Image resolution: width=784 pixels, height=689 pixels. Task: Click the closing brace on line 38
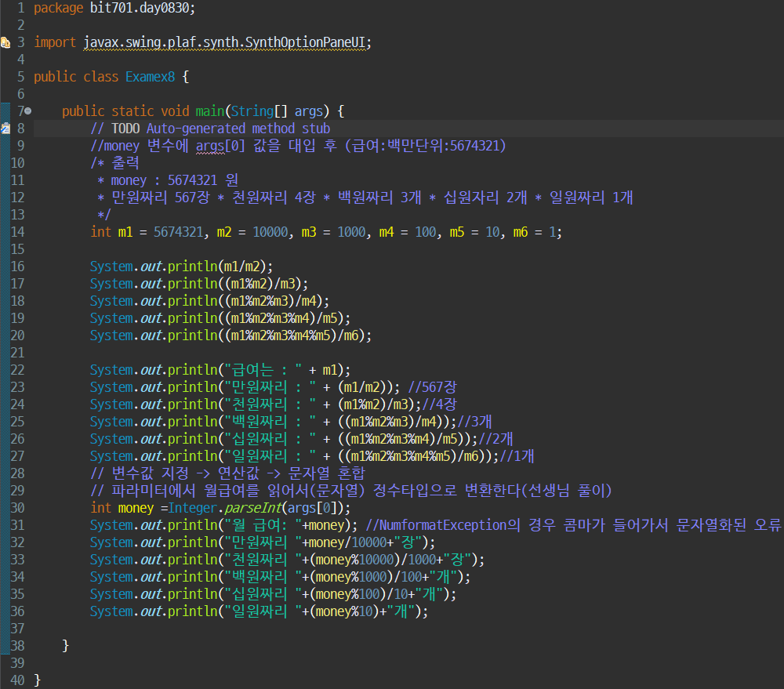pos(66,646)
